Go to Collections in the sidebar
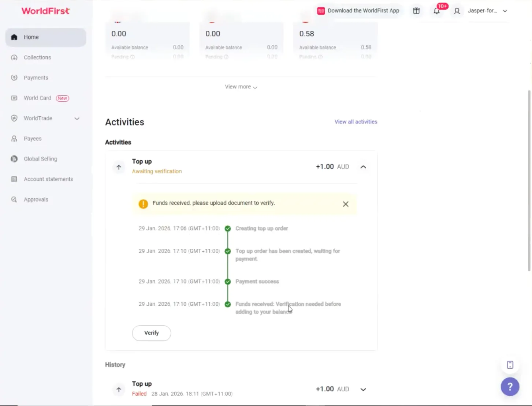 point(37,57)
